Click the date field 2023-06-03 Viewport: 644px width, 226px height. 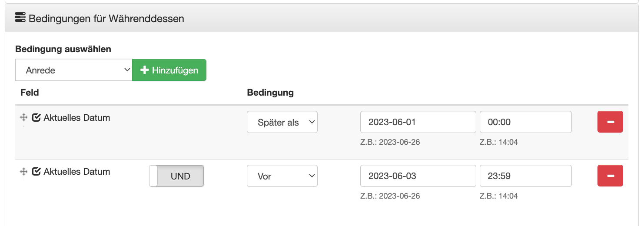(418, 176)
